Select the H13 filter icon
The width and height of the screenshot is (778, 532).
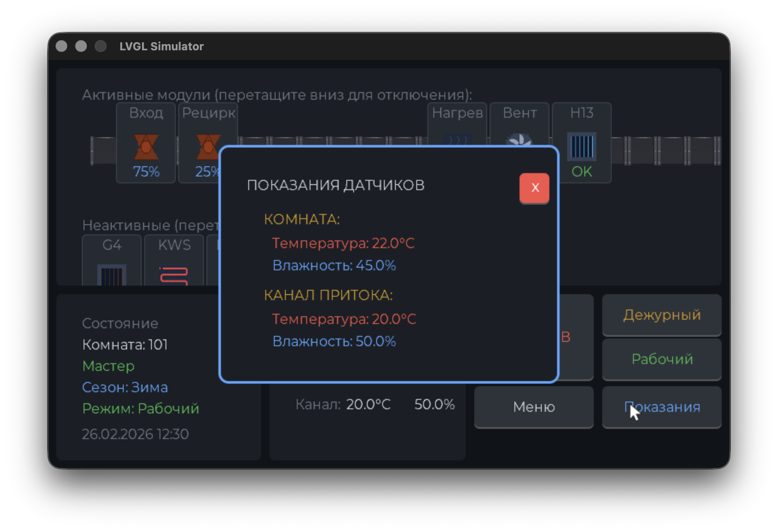581,147
